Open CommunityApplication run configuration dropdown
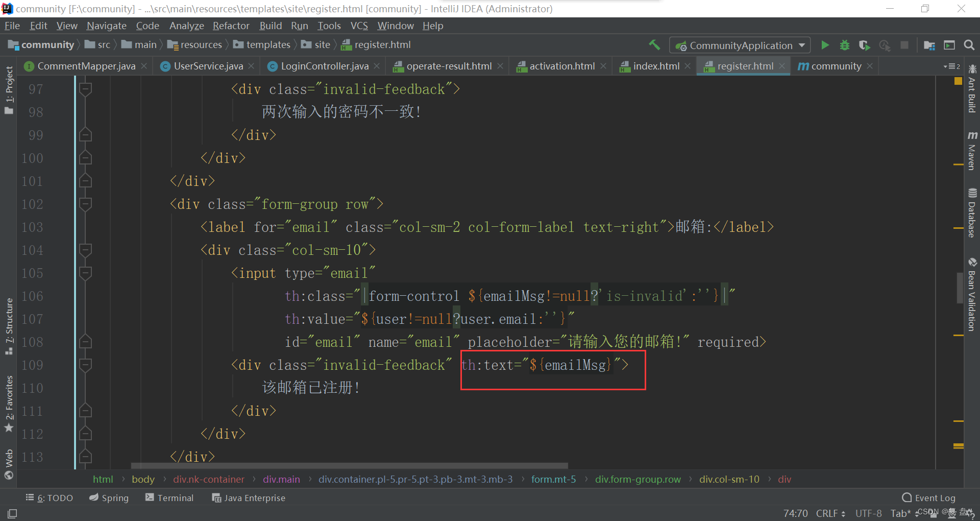 [x=740, y=45]
